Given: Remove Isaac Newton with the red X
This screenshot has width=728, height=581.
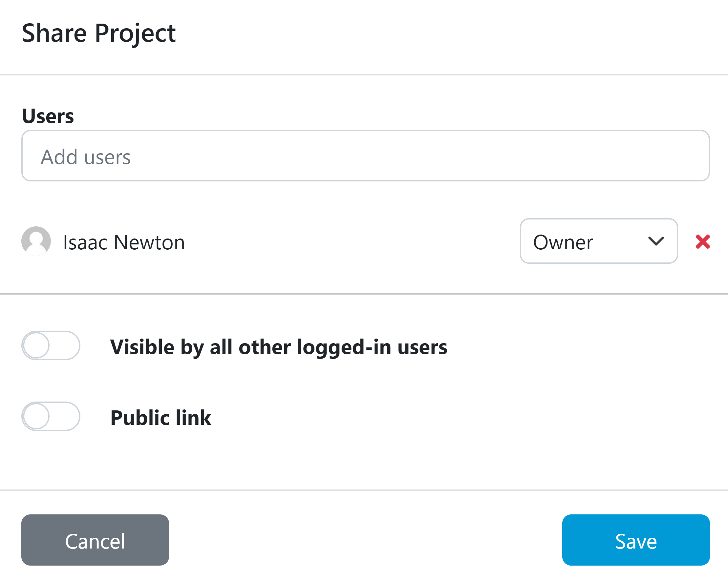Looking at the screenshot, I should [703, 242].
